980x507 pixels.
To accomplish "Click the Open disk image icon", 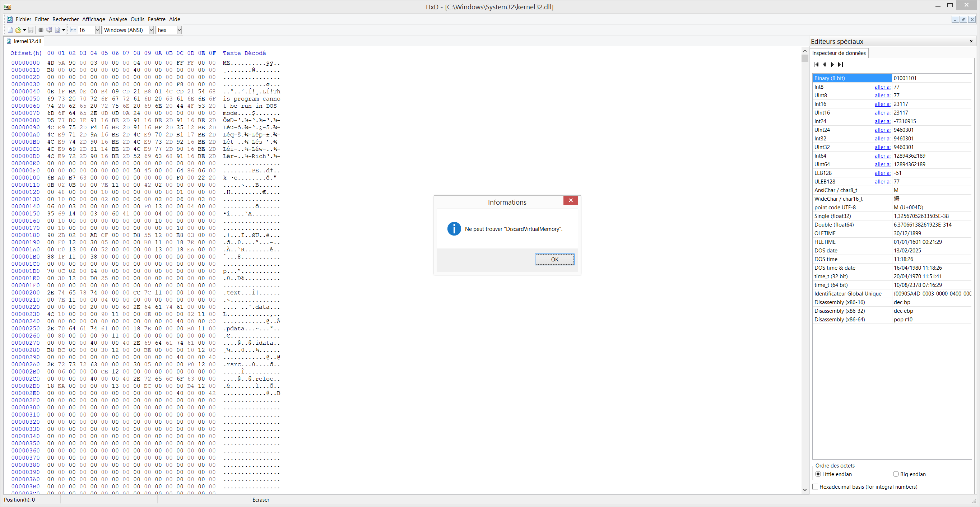I will pos(58,30).
